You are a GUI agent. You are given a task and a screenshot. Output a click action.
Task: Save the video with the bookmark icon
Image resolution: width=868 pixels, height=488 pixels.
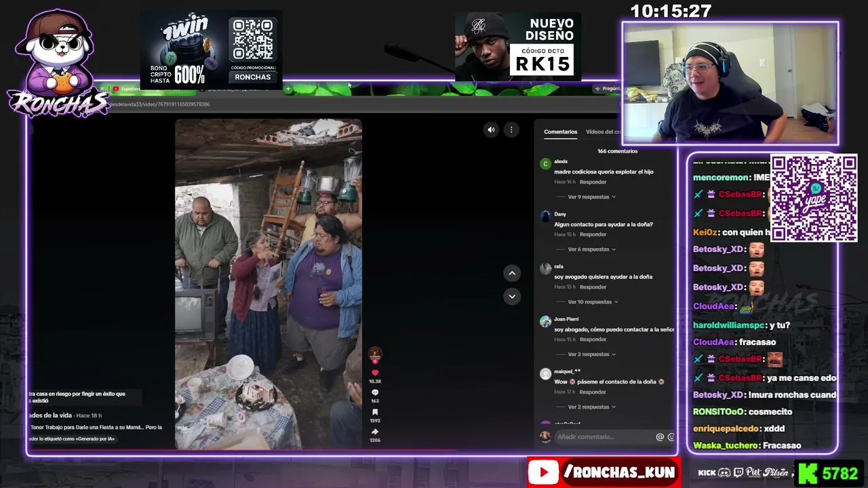(375, 412)
